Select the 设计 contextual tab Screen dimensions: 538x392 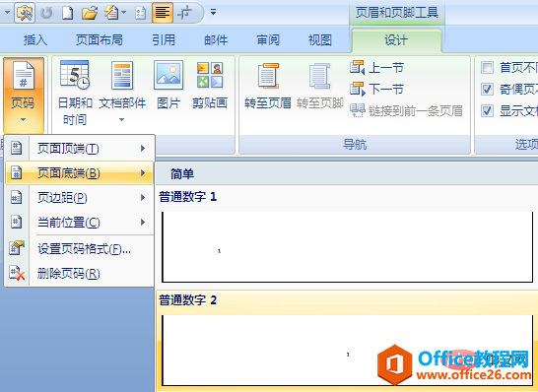point(396,40)
